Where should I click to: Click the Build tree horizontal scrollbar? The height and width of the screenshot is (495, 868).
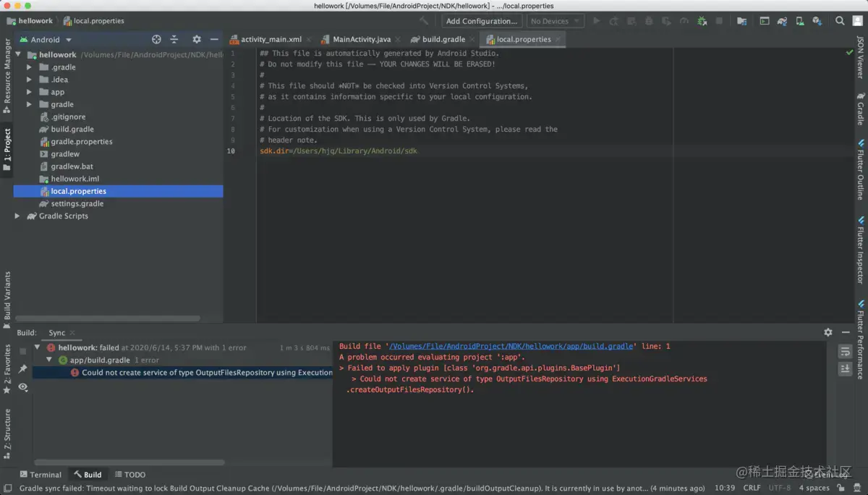130,462
